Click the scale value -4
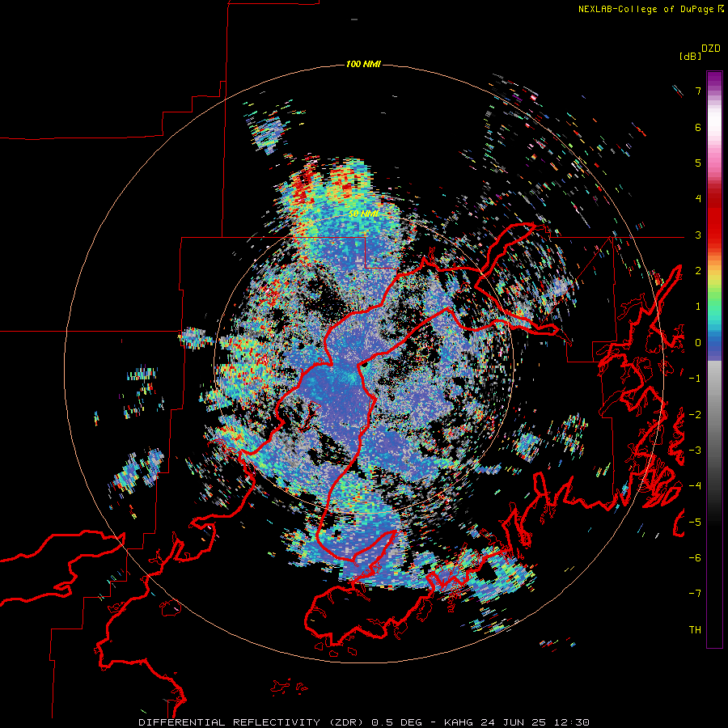The height and width of the screenshot is (728, 728). pyautogui.click(x=695, y=486)
